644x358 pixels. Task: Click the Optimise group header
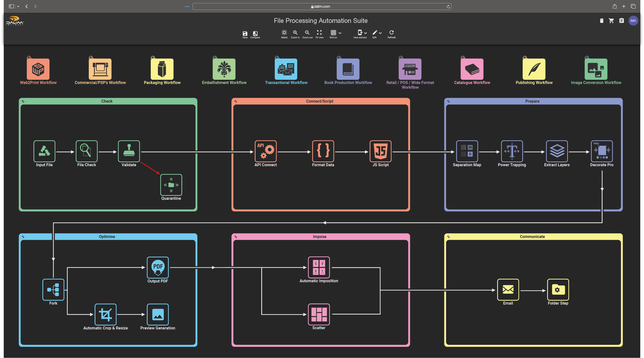[108, 237]
